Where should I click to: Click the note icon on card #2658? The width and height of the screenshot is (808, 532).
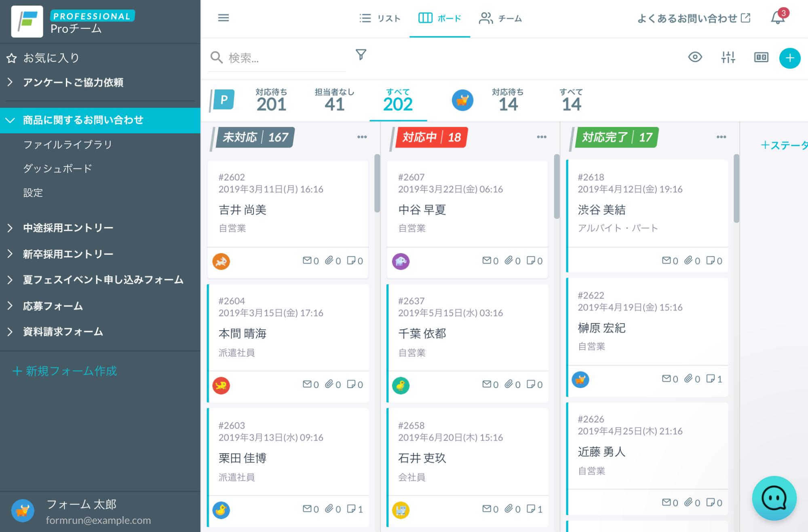coord(531,509)
